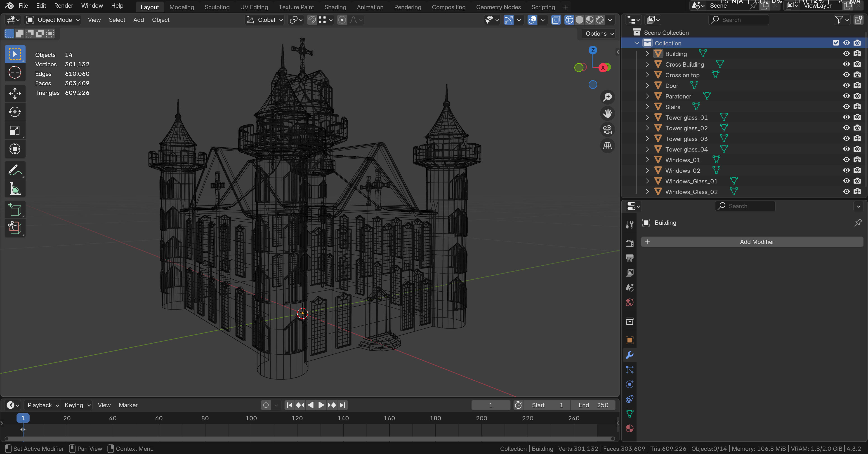Activate the Move tool
Screen dimensions: 868x454
tap(15, 93)
